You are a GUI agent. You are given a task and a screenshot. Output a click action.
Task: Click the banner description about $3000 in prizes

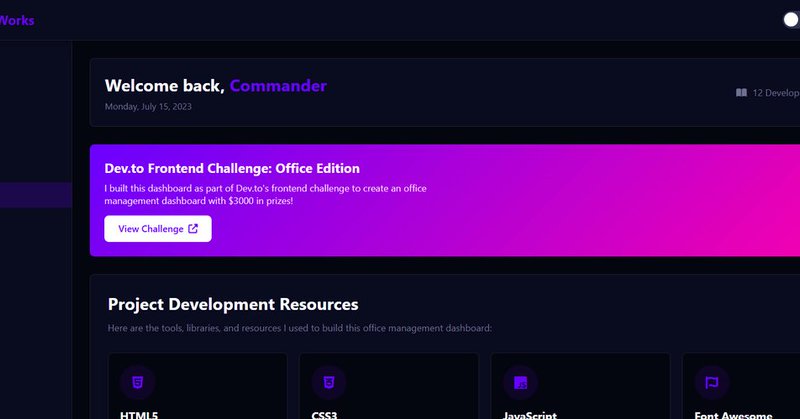[x=265, y=194]
